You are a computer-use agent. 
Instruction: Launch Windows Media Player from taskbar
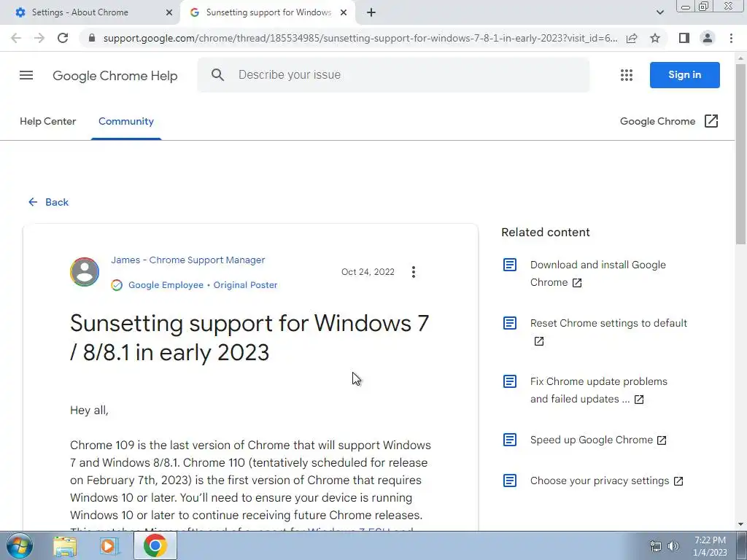click(109, 545)
